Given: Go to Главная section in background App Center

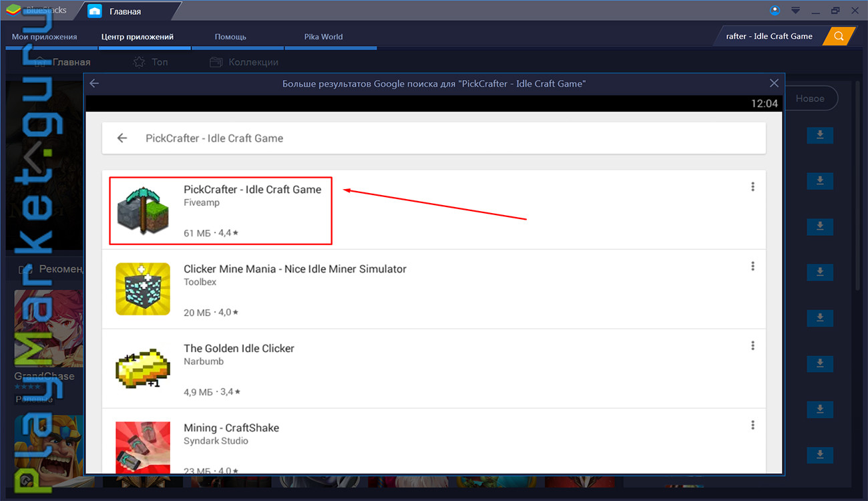Looking at the screenshot, I should point(62,62).
